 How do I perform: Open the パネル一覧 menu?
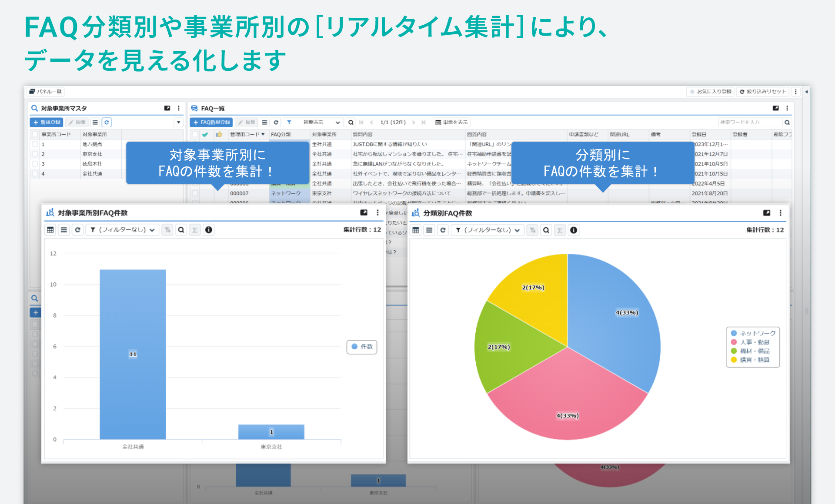(x=46, y=92)
